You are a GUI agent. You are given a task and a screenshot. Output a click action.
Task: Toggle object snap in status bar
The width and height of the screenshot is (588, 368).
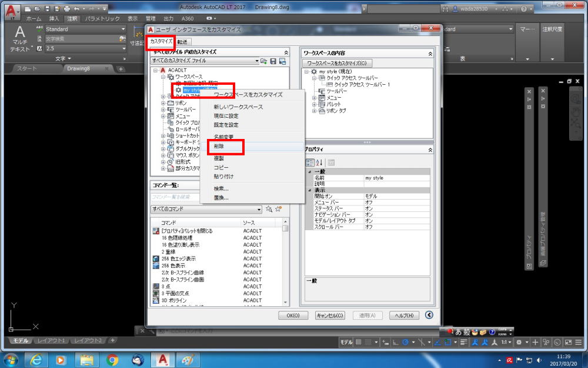(447, 342)
